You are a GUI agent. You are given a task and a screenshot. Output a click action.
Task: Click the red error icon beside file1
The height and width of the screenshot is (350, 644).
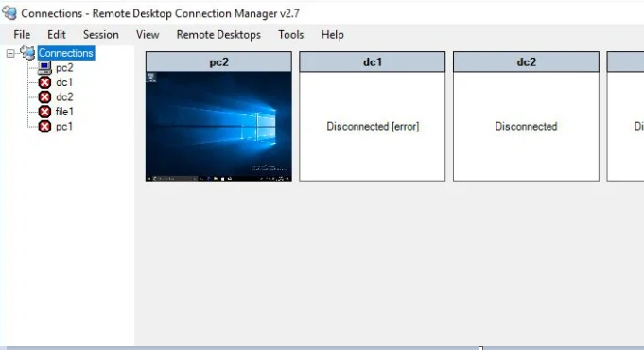click(44, 112)
